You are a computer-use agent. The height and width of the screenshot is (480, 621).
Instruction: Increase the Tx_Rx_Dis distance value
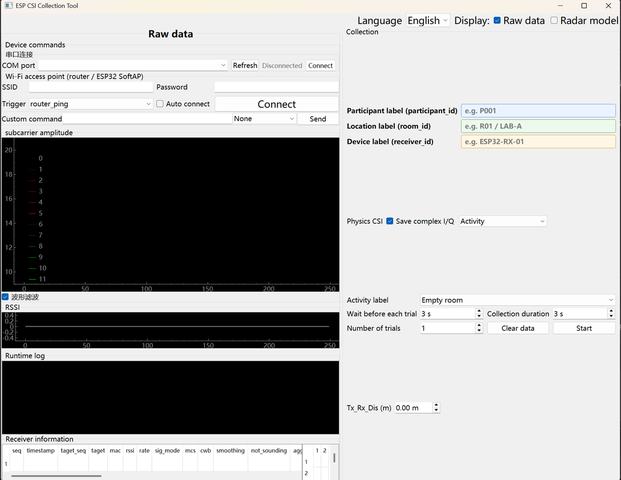click(436, 405)
